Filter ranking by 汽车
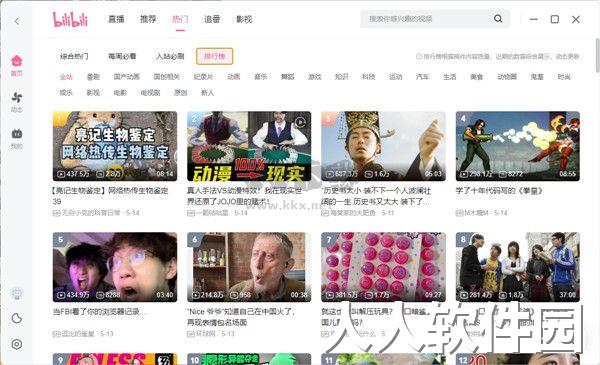Screen dimensions: 600x365 [422, 77]
